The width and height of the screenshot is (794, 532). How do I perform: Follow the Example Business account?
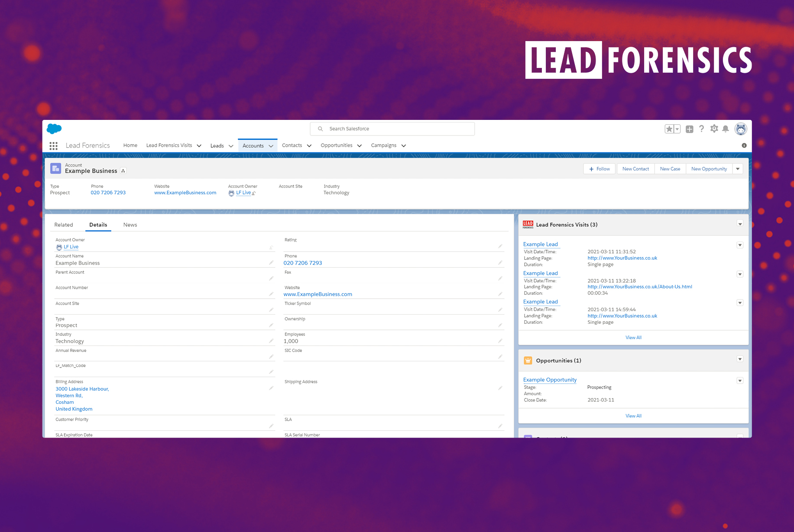599,169
